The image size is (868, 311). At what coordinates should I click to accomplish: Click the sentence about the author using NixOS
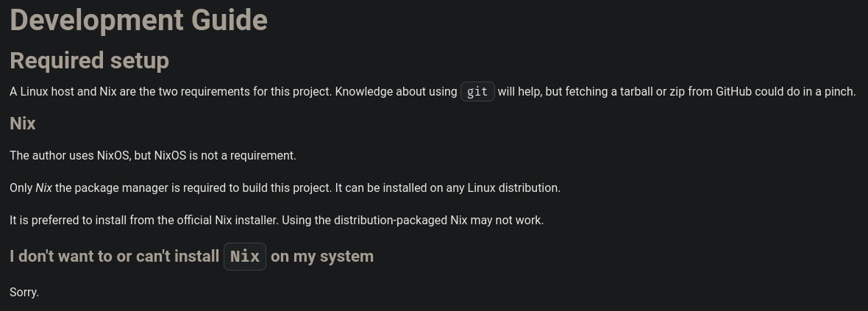[153, 156]
